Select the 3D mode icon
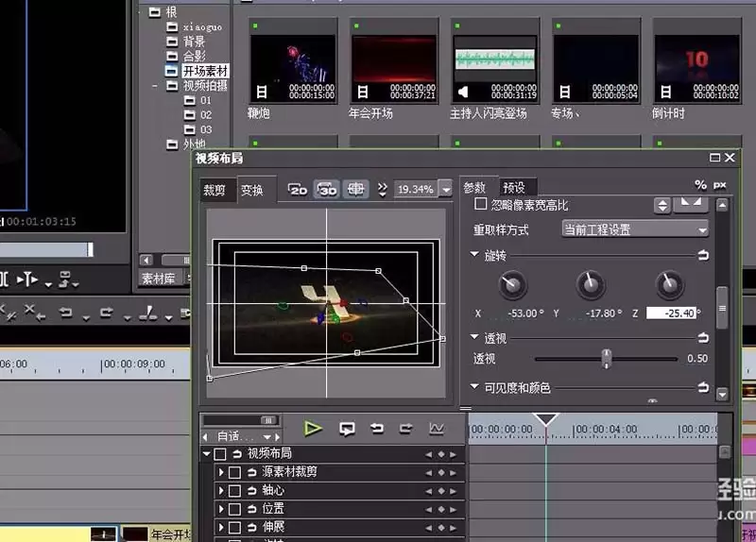Screen dimensions: 756x542 click(327, 190)
